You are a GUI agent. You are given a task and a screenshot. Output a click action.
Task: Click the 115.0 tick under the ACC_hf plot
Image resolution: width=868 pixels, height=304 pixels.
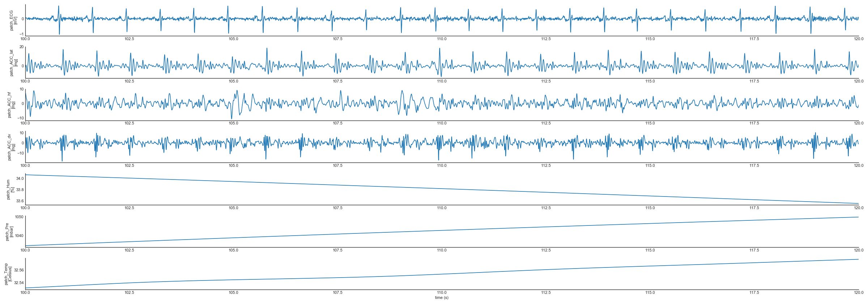(650, 123)
